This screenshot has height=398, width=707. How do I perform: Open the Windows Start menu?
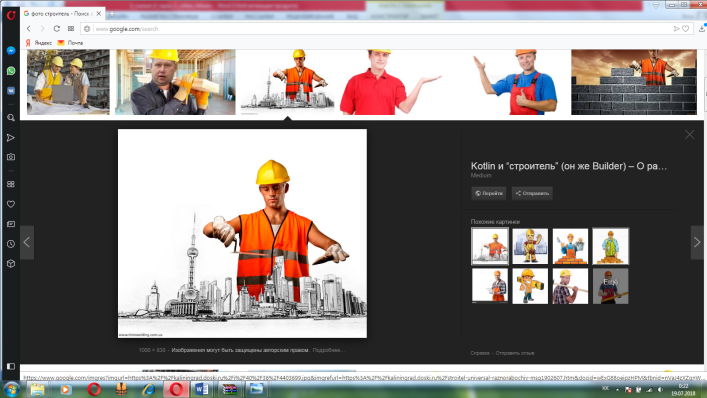11,389
